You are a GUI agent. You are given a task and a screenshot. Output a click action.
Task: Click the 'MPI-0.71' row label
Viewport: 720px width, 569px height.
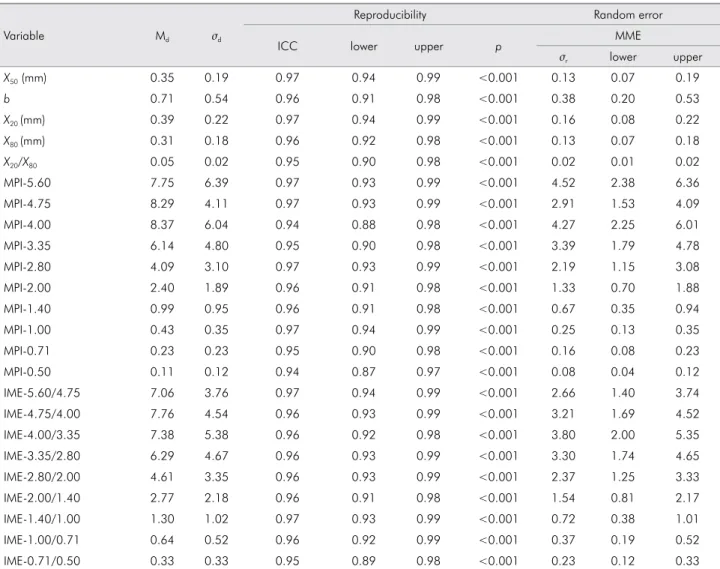pos(27,351)
